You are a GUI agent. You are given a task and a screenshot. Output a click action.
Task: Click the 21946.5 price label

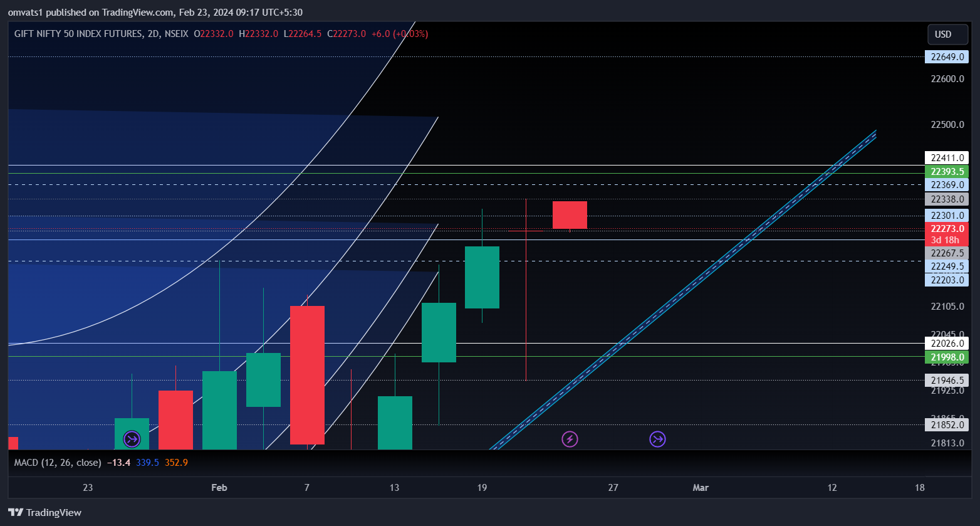click(x=947, y=380)
